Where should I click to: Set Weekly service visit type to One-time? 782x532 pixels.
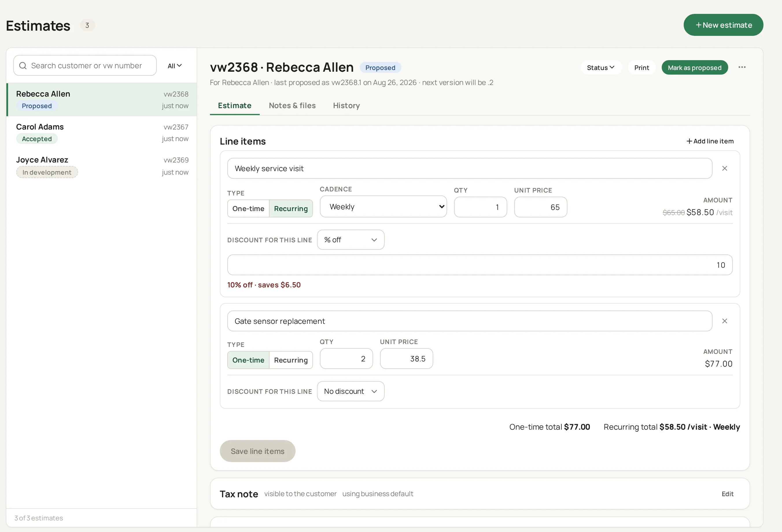coord(248,209)
